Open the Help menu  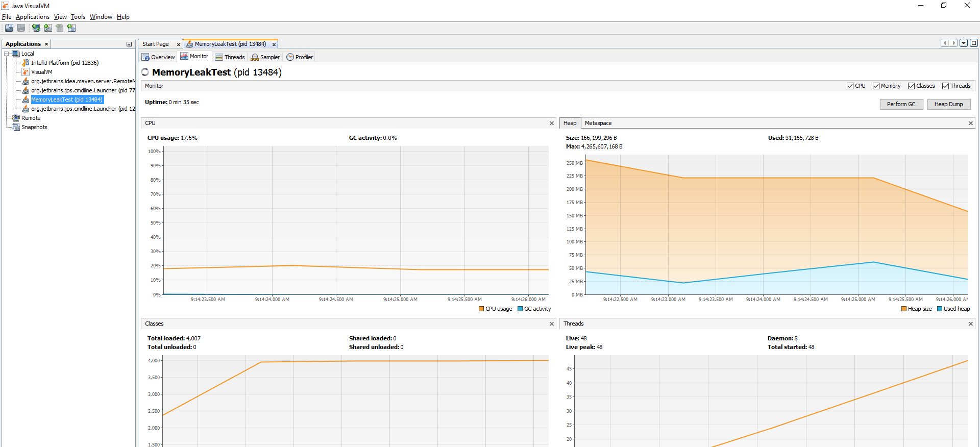click(123, 17)
